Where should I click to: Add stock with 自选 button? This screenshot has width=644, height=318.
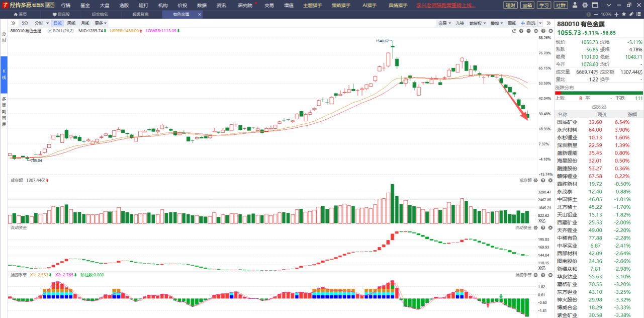[529, 23]
